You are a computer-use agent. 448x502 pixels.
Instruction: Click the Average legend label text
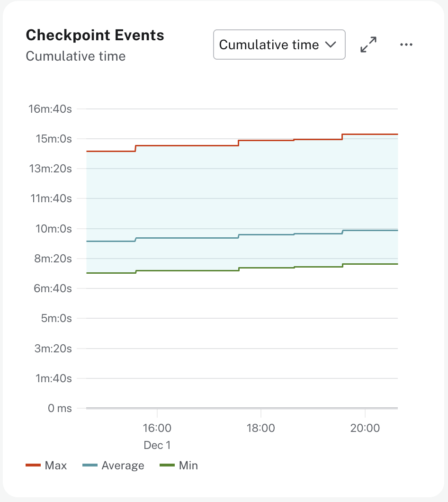123,465
